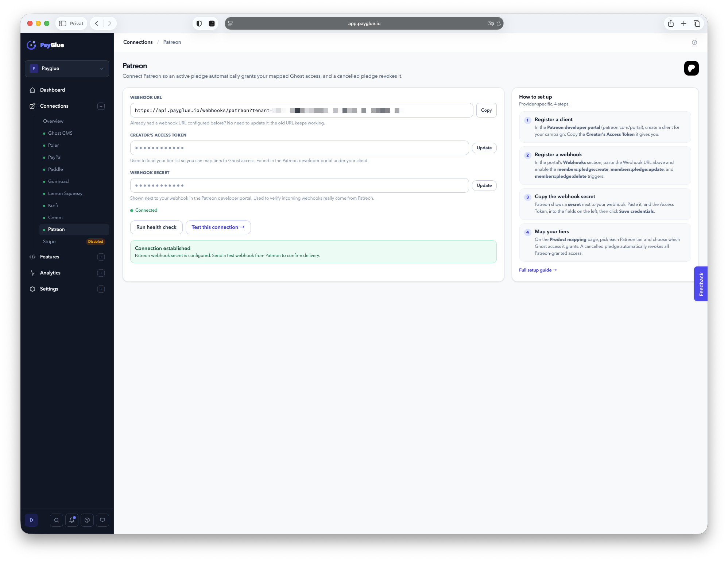The width and height of the screenshot is (728, 561).
Task: Click Connections in the breadcrumb
Action: [x=138, y=42]
